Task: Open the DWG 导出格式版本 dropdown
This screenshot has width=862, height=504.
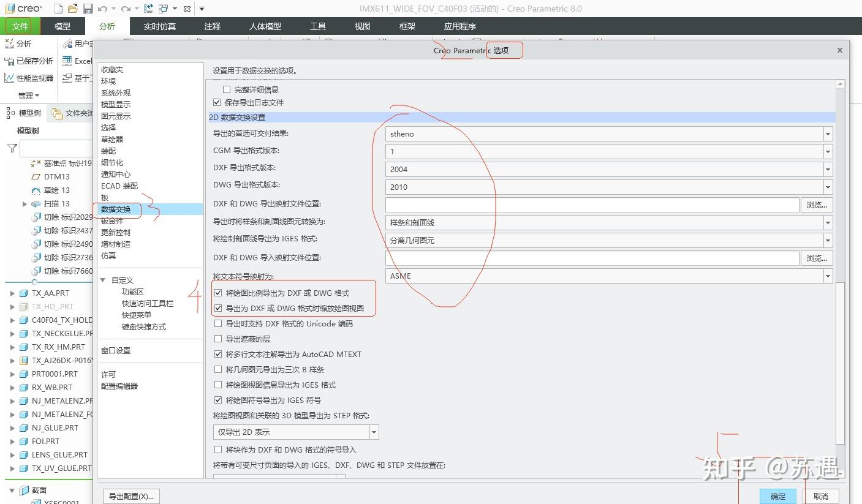Action: point(827,187)
